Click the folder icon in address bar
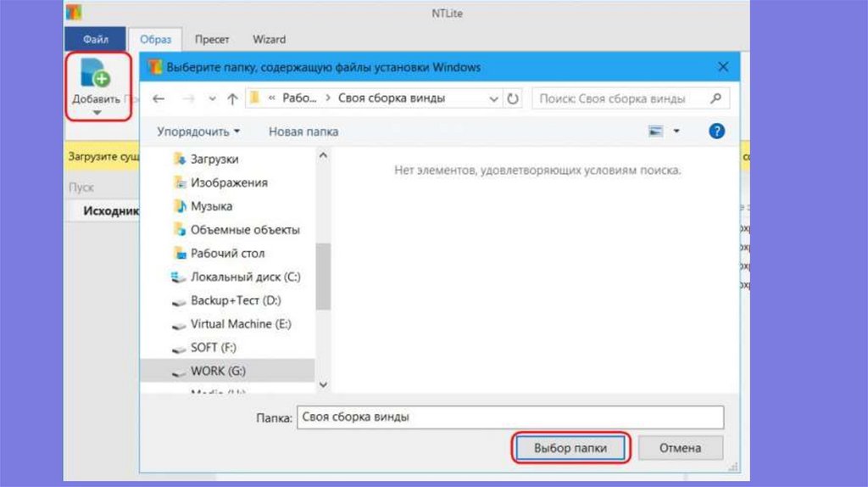 coord(254,98)
